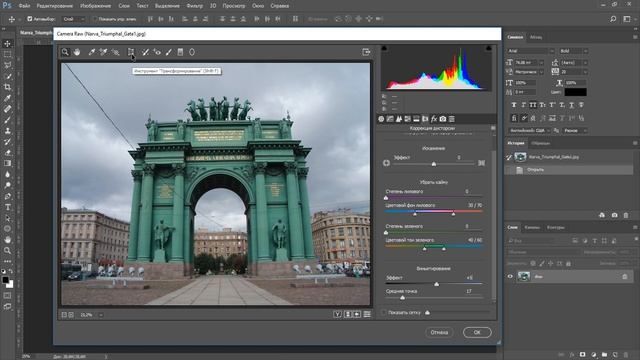Click the Faux Bold style icon in Character panel
The image size is (640, 360).
[514, 105]
